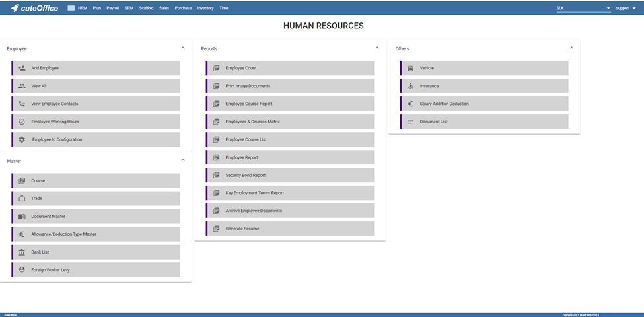Click the car icon beside Vehicle
Viewport: 644px width, 317px height.
[x=410, y=68]
